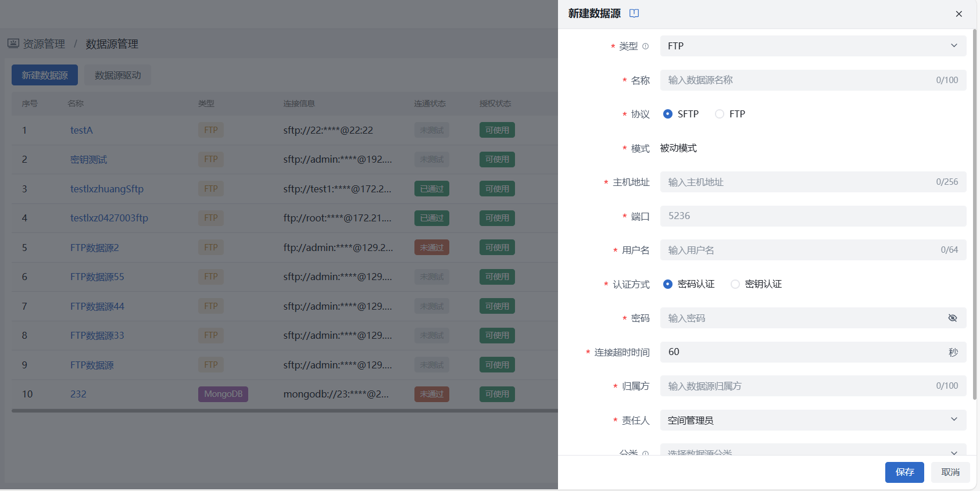Click the 连接信息 column header

click(x=299, y=103)
